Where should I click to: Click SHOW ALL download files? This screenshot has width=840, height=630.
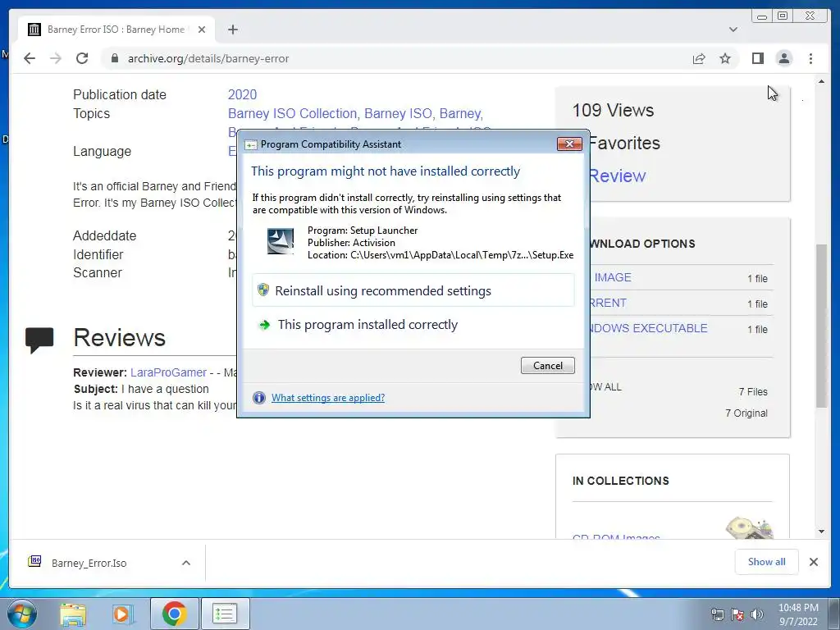pos(605,387)
